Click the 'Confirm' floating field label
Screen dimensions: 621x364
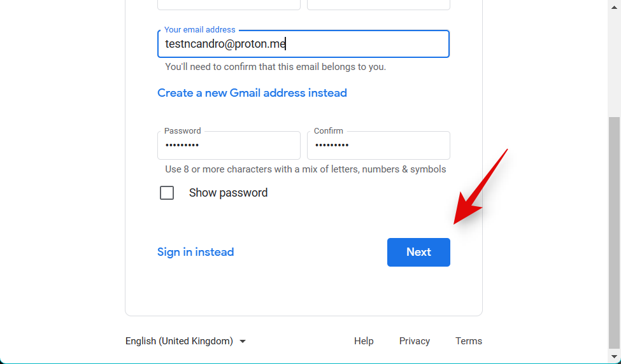tap(329, 131)
